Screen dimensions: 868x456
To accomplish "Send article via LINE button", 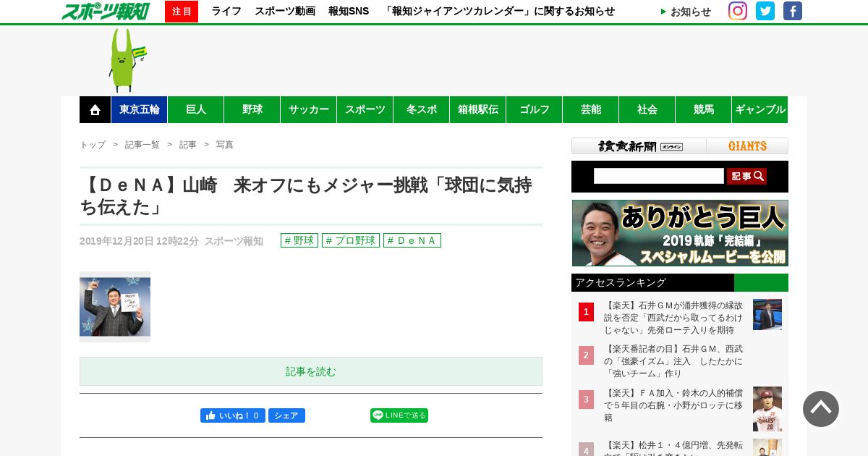I will 399,415.
